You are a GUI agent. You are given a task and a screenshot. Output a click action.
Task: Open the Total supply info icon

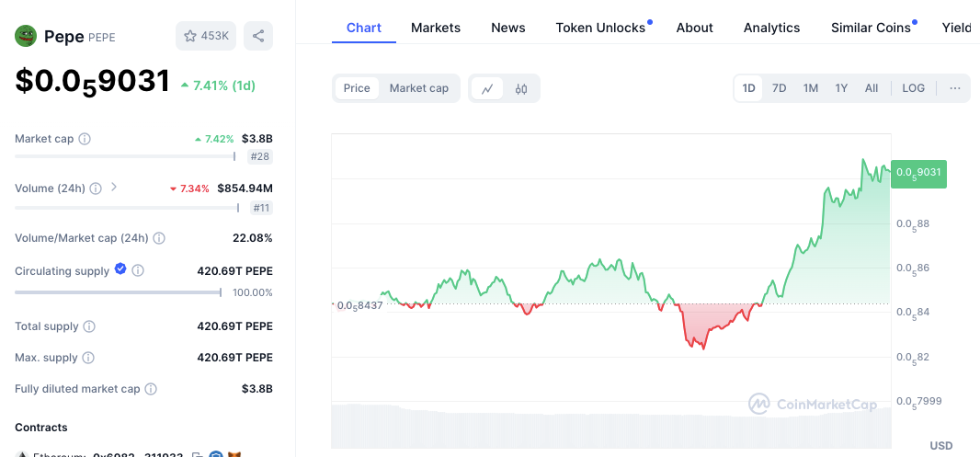pos(89,326)
